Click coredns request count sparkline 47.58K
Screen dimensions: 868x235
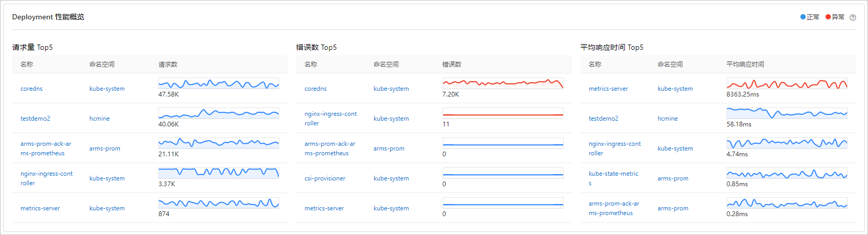point(218,83)
